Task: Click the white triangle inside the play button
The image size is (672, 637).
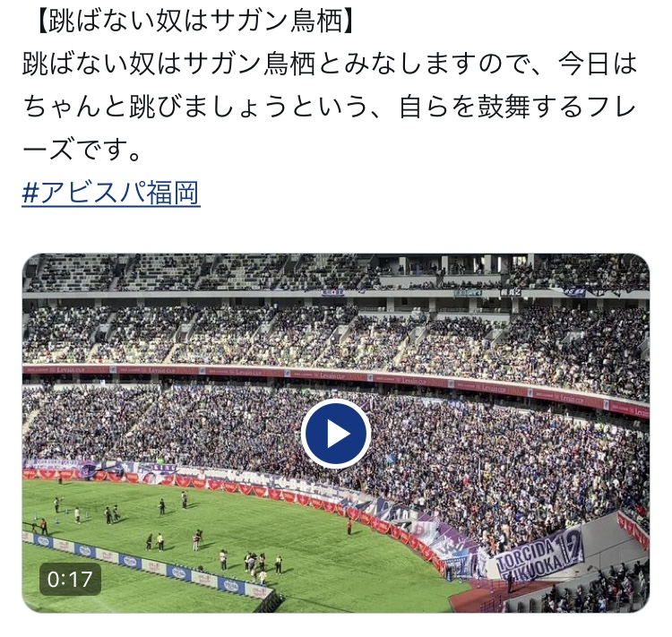Action: click(x=339, y=434)
